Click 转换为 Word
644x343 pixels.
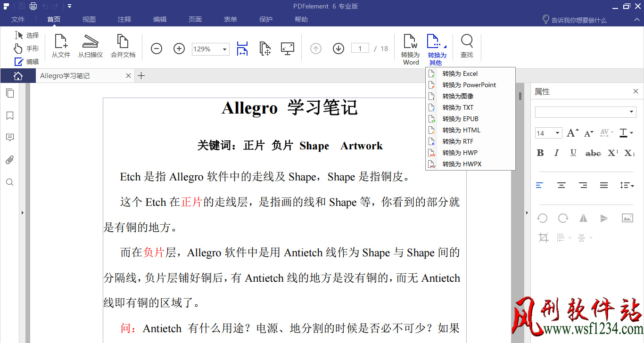[x=411, y=49]
